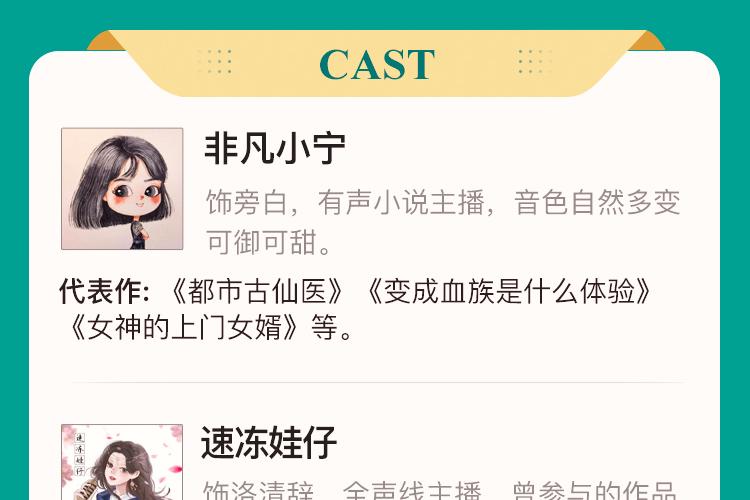The image size is (750, 500).
Task: Click the golden ribbon fold at right corner
Action: [646, 41]
